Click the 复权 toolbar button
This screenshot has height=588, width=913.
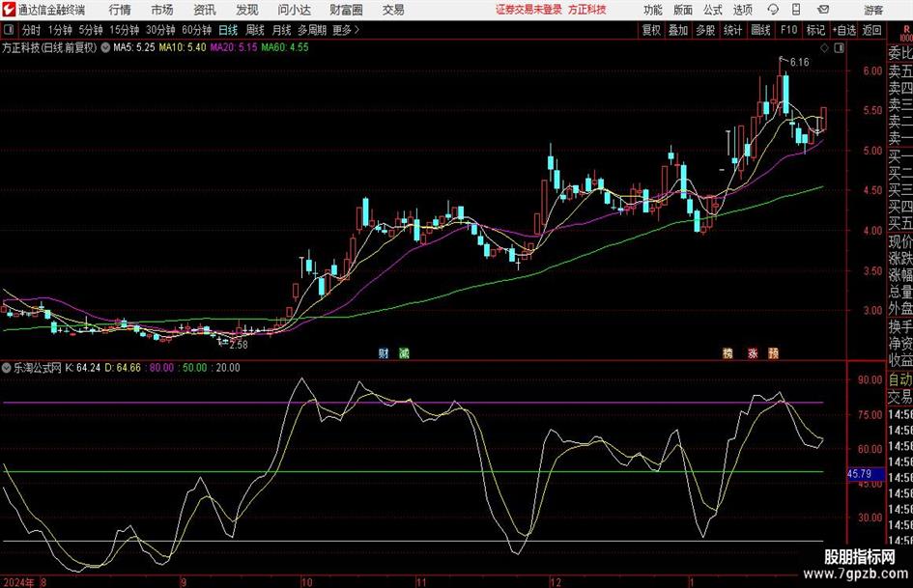(651, 30)
